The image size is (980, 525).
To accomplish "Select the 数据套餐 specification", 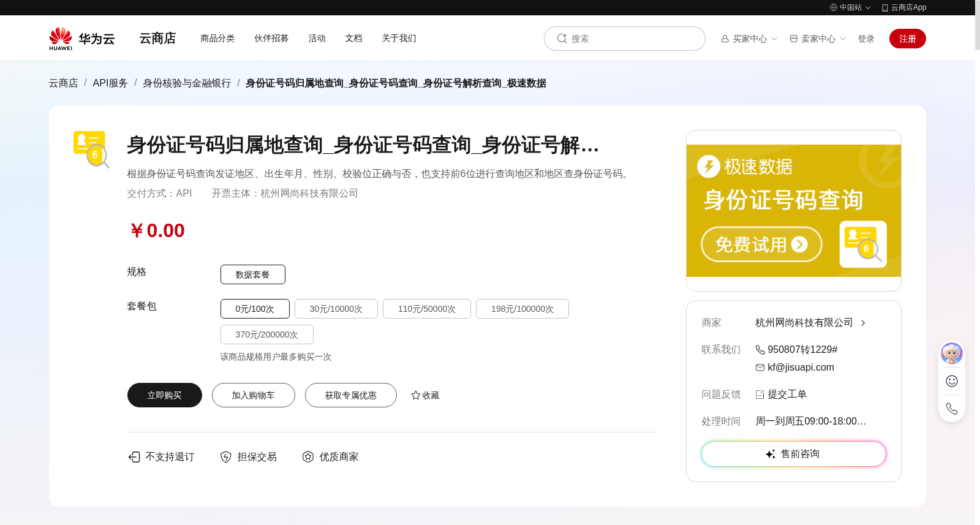I will 253,274.
